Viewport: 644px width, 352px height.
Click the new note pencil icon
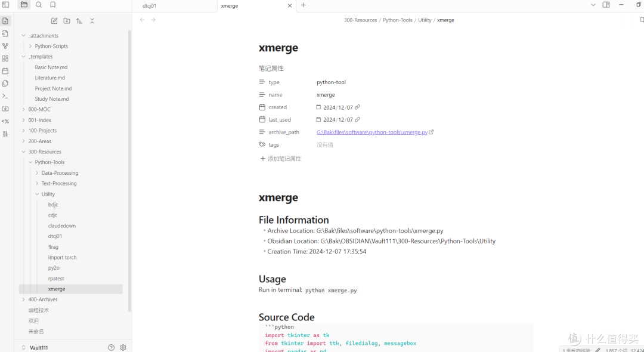coord(54,21)
